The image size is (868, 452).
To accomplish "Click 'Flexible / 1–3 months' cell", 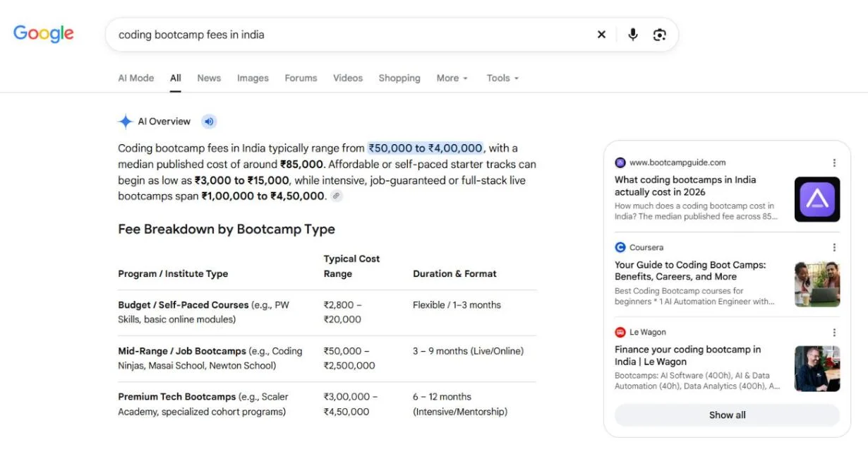I will 457,305.
